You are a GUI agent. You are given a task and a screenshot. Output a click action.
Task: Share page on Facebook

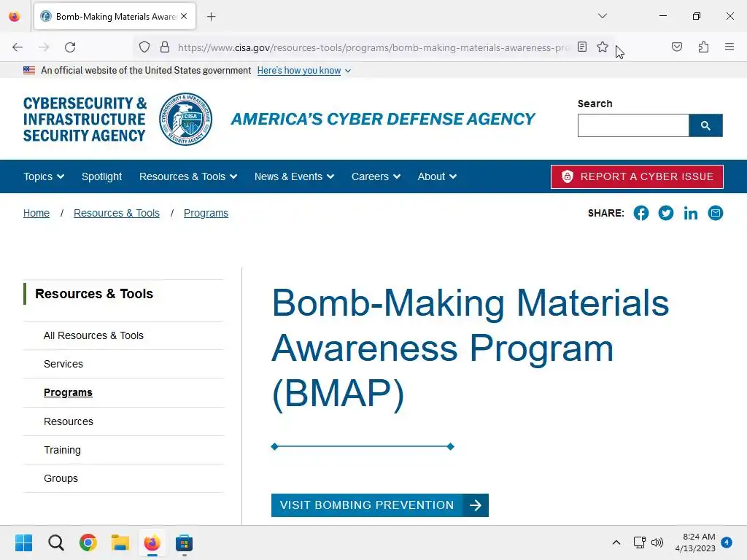coord(641,213)
